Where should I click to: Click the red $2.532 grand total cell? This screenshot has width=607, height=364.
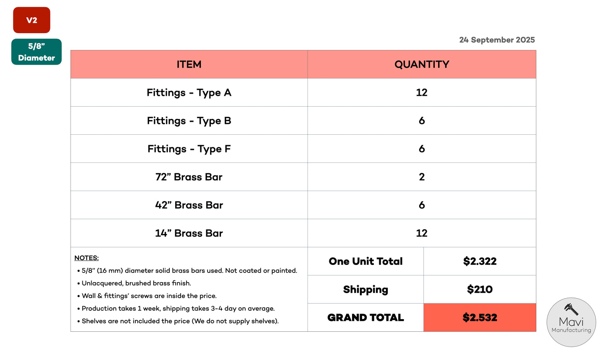[x=480, y=317]
